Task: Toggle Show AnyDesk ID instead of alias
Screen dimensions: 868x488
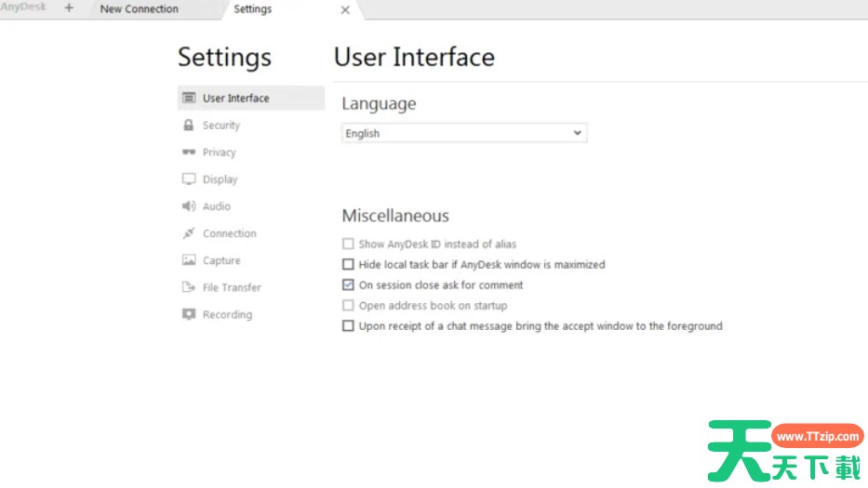Action: point(348,244)
